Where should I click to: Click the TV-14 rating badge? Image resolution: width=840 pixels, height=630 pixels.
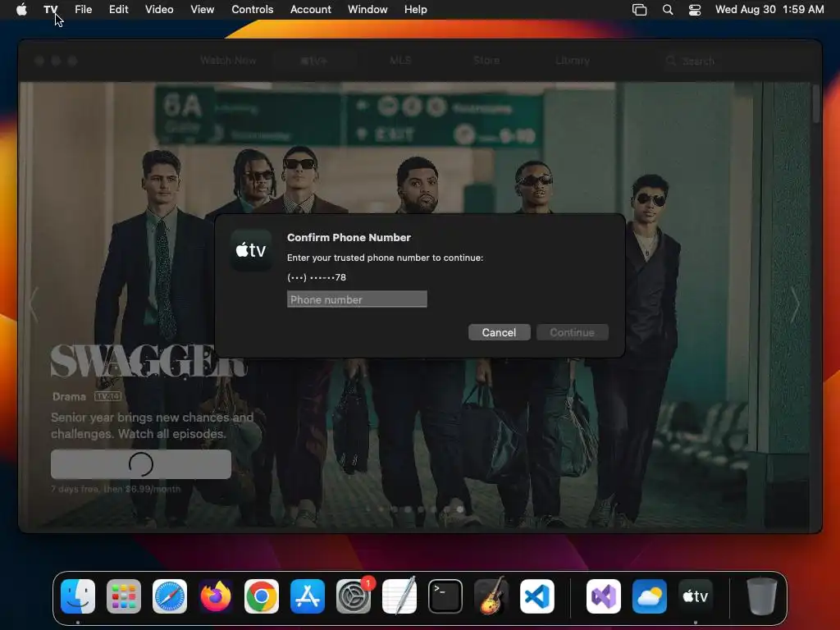[107, 396]
